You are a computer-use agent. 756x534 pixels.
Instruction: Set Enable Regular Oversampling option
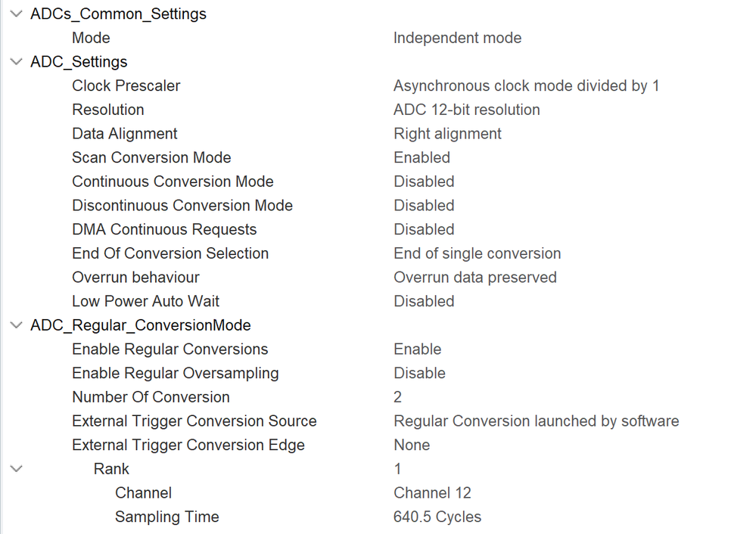(419, 372)
